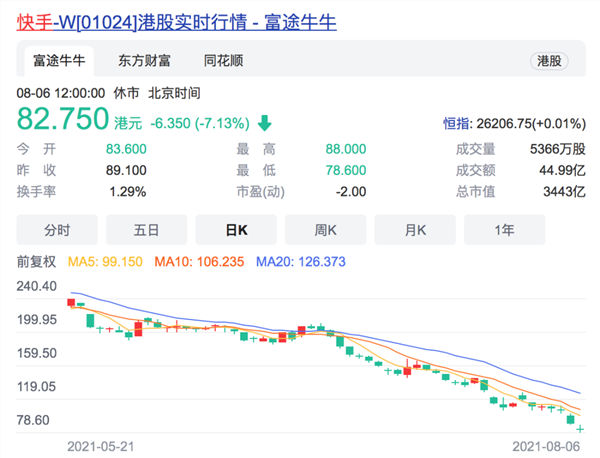Click the 北京时间 timezone label
The height and width of the screenshot is (458, 600).
coord(174,93)
